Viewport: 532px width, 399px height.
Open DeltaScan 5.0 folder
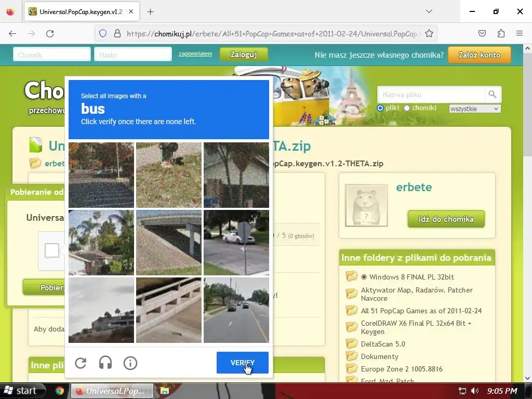tap(383, 344)
